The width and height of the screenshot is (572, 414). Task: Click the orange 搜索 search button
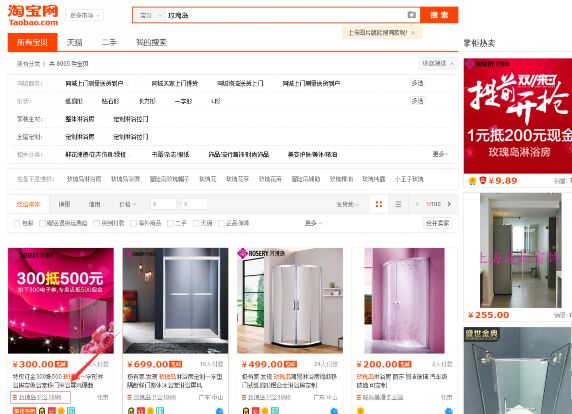coord(439,15)
